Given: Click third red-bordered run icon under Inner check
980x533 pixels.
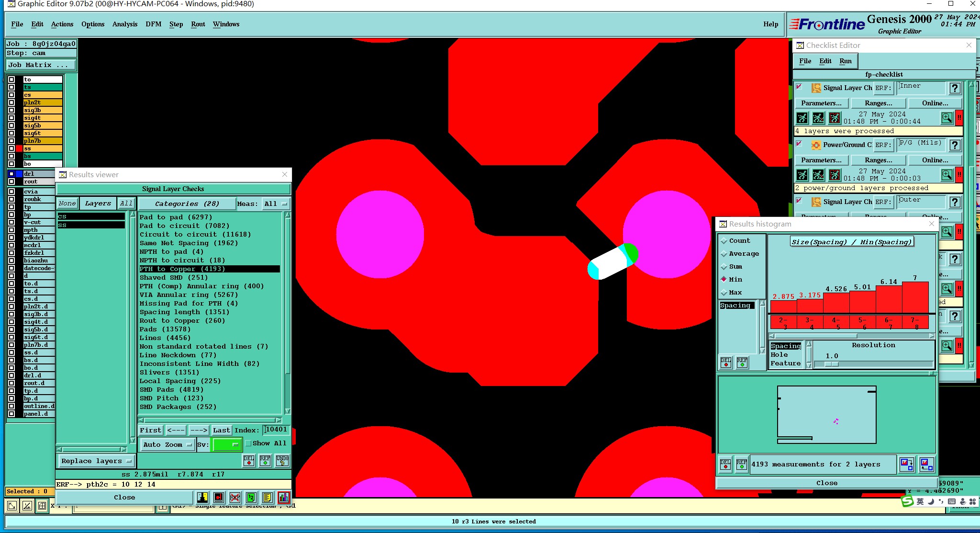Looking at the screenshot, I should [835, 118].
